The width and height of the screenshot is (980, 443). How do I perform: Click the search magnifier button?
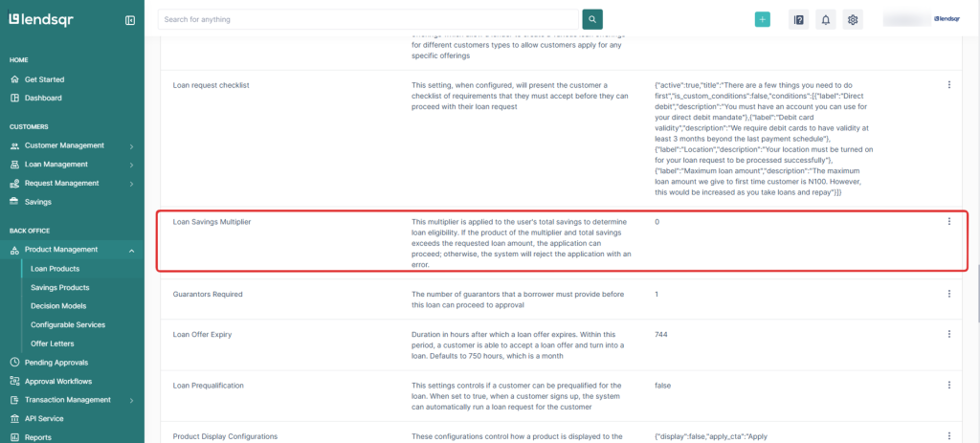[593, 19]
